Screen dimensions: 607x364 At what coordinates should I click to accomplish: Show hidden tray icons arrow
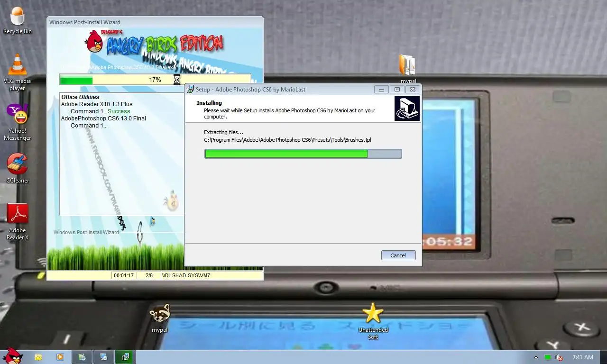coord(536,357)
